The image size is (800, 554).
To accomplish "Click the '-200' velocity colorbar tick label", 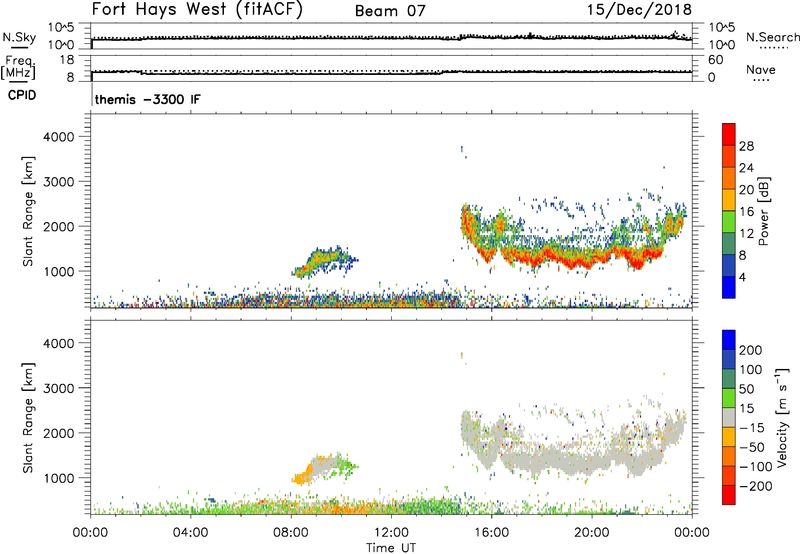I will 756,486.
